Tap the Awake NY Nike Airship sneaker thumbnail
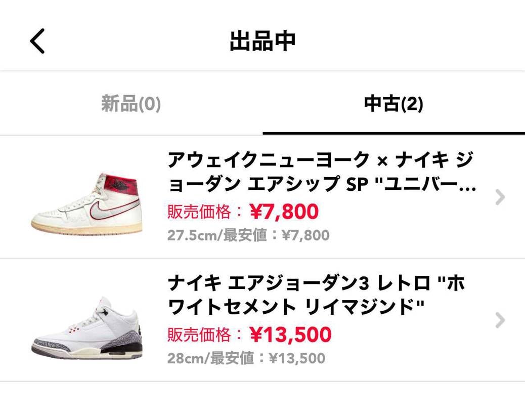This screenshot has height=420, width=525. (x=86, y=202)
